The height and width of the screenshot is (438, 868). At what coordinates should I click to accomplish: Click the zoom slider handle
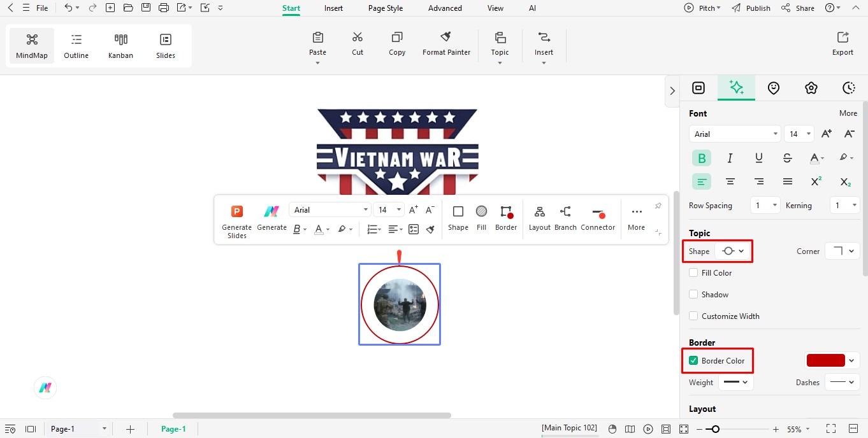(716, 429)
